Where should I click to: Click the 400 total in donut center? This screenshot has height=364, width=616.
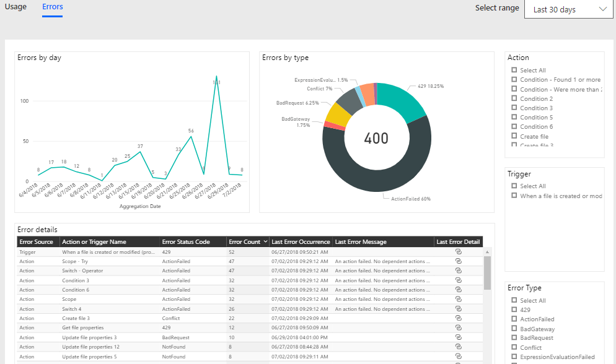pos(376,138)
